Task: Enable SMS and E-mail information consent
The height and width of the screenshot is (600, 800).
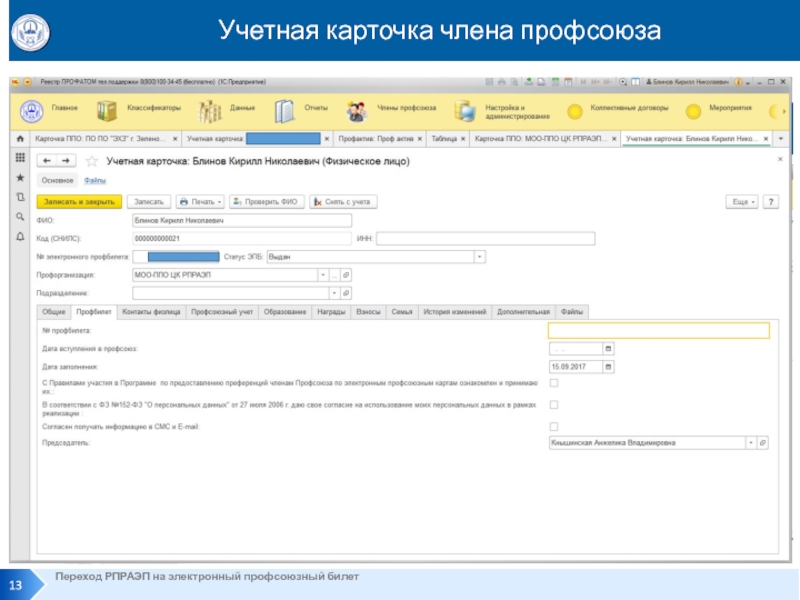Action: [554, 427]
